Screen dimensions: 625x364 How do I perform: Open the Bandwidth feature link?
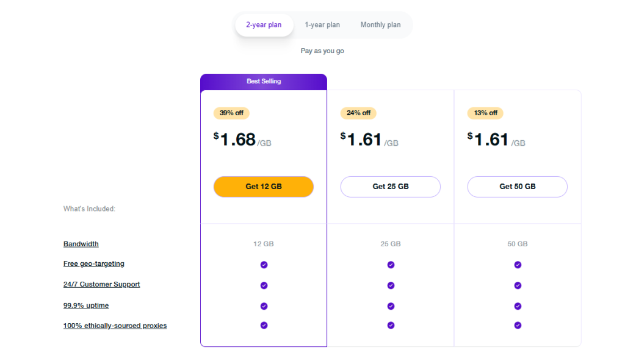(81, 244)
